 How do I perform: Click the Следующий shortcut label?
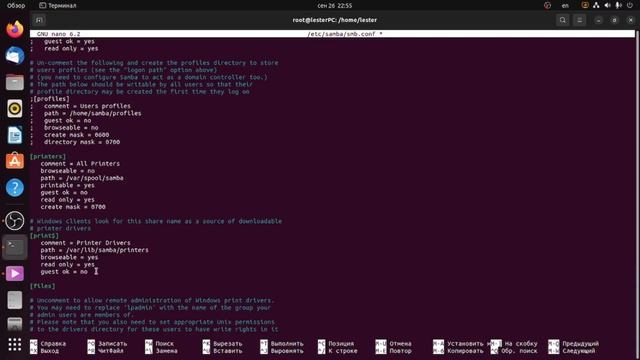click(579, 351)
